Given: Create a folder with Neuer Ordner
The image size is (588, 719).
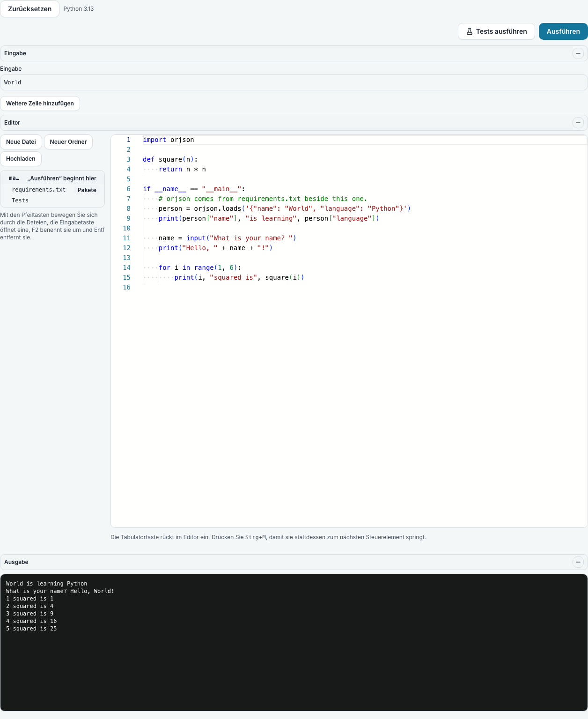Looking at the screenshot, I should (68, 142).
